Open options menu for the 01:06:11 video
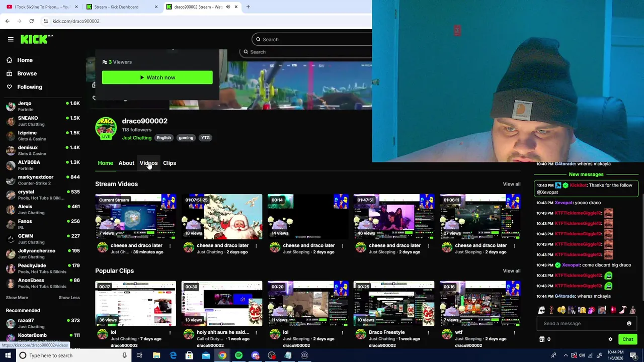644x362 pixels. [x=514, y=246]
